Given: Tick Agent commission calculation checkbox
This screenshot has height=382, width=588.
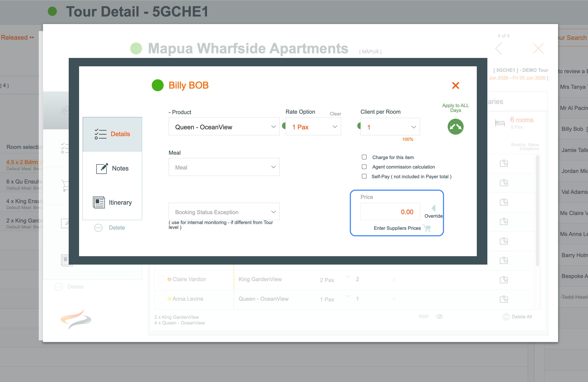Looking at the screenshot, I should click(x=364, y=167).
